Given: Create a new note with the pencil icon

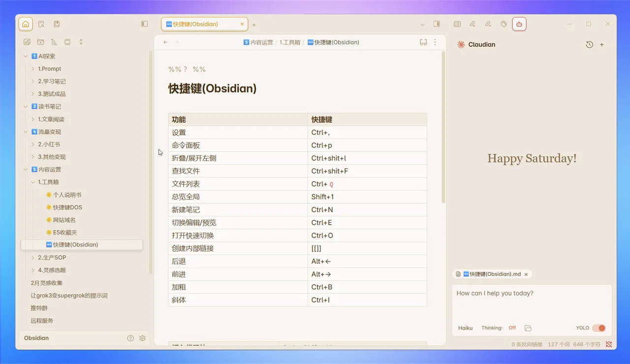Looking at the screenshot, I should 27,42.
